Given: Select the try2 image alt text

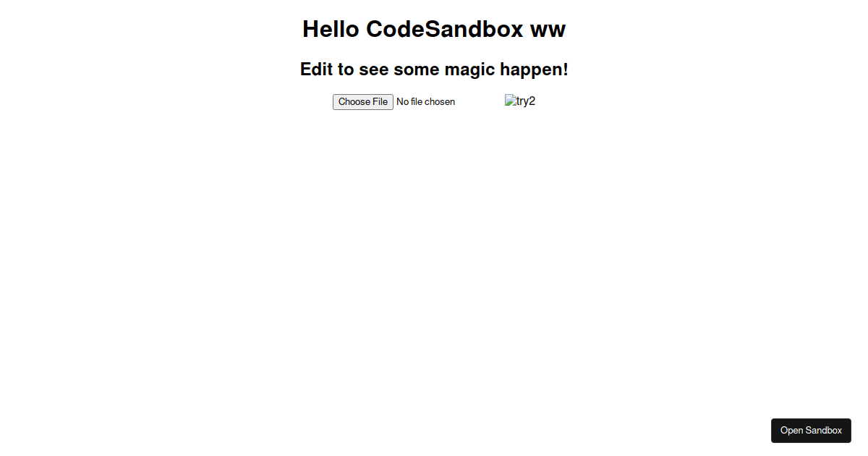Looking at the screenshot, I should pyautogui.click(x=526, y=101).
